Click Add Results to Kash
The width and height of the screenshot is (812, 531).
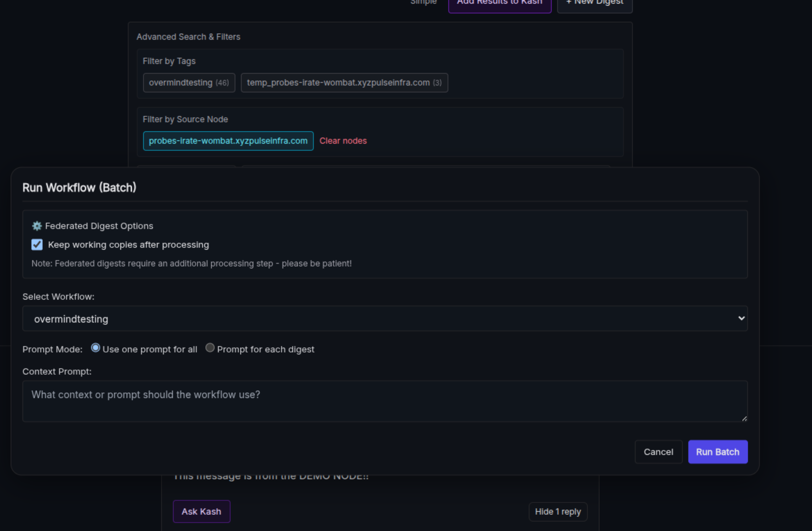tap(499, 4)
